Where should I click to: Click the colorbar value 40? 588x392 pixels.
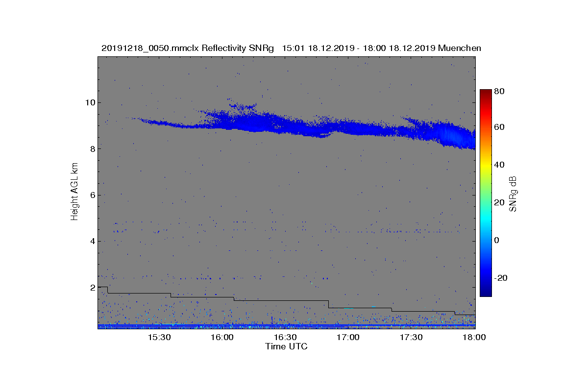click(500, 165)
